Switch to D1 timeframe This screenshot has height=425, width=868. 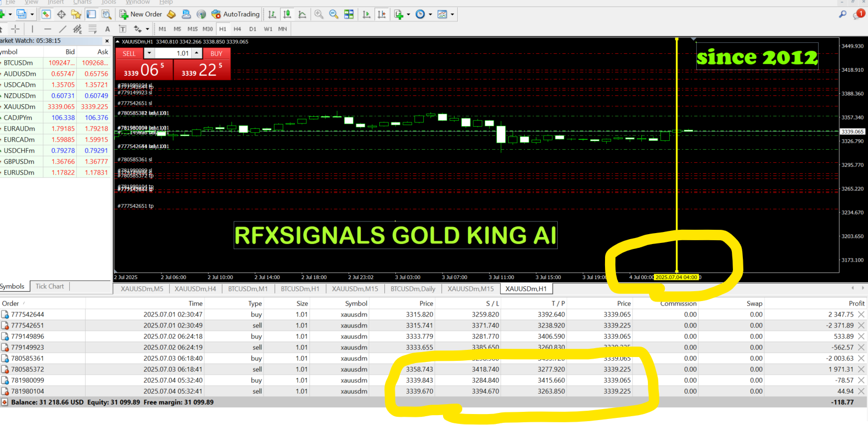[253, 29]
